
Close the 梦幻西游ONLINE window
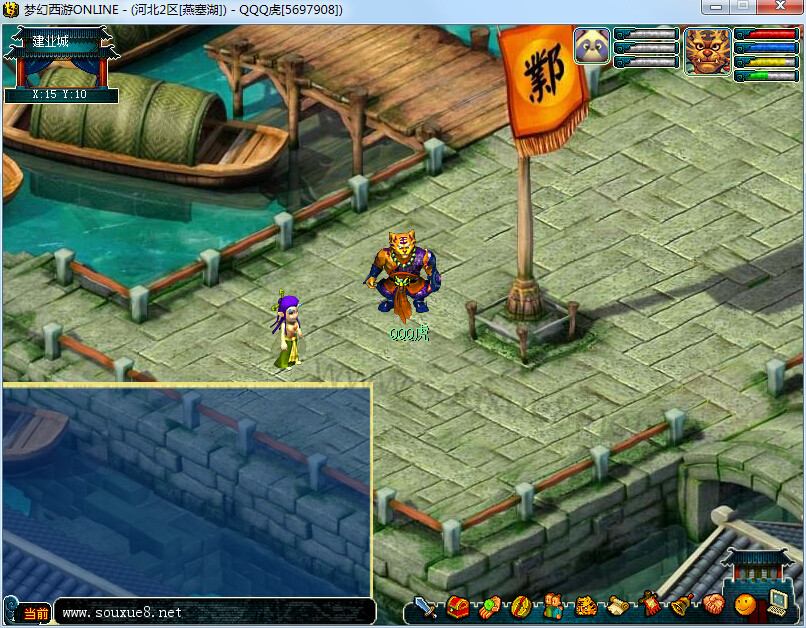(780, 7)
